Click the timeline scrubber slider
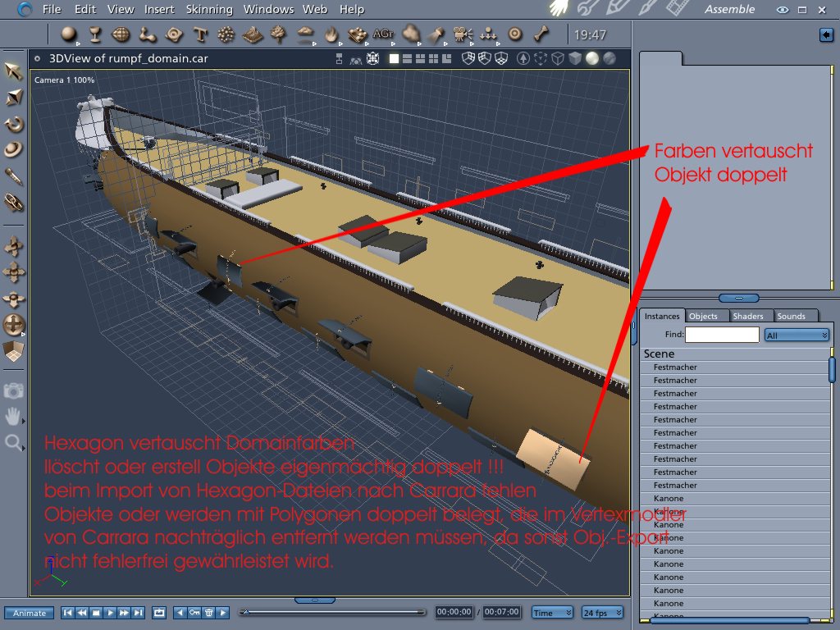This screenshot has height=630, width=840. [332, 612]
